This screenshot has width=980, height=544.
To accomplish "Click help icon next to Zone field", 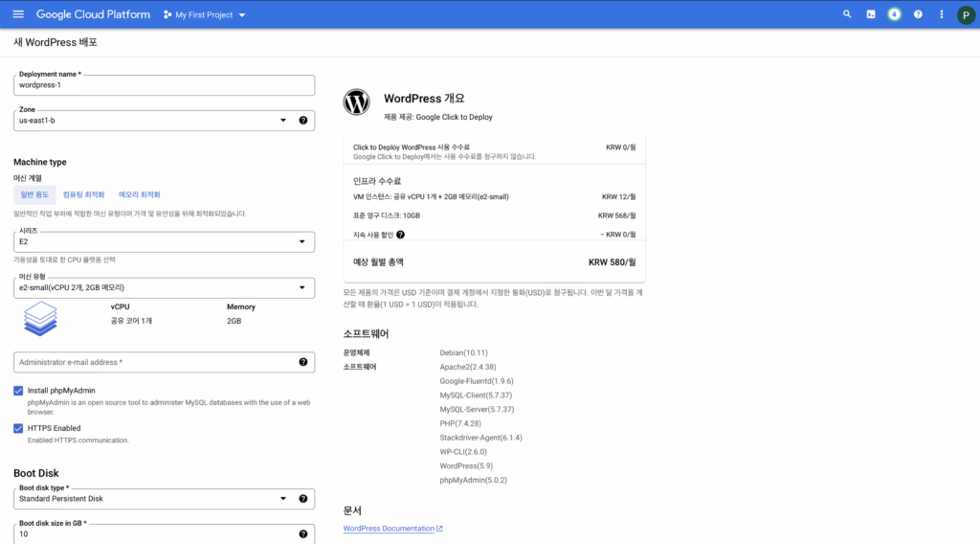I will coord(303,121).
